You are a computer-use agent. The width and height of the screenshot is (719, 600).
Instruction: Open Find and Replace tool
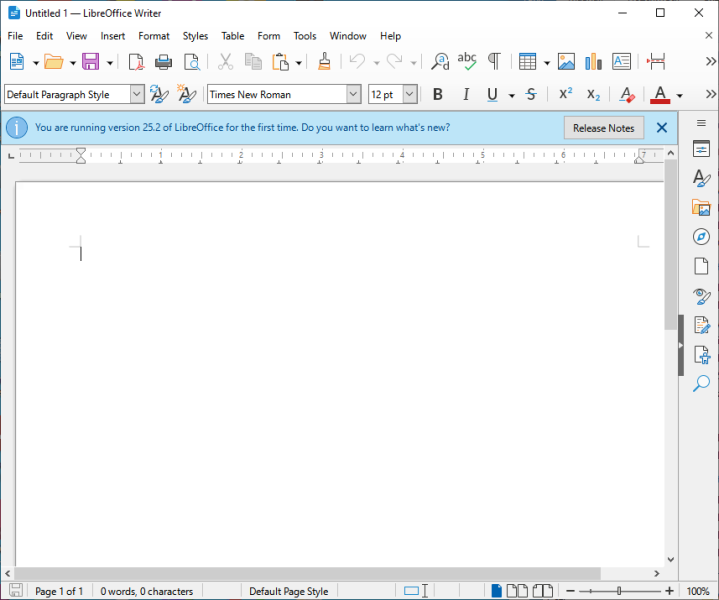coord(440,62)
